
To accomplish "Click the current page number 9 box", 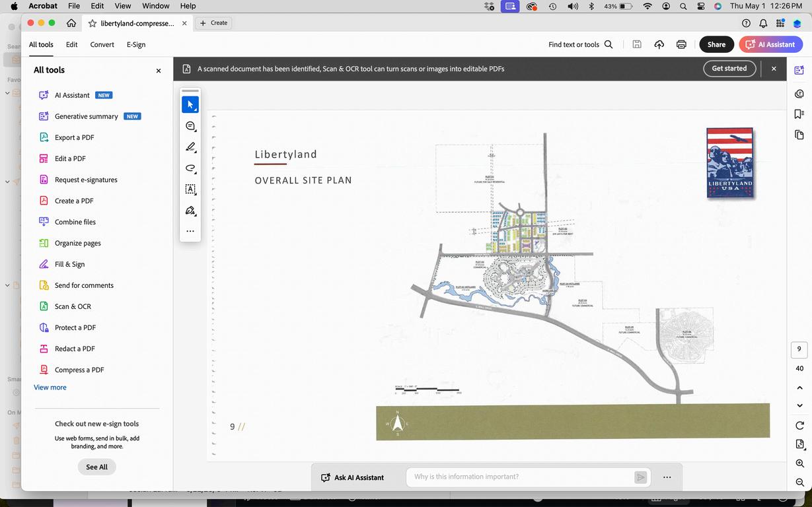I will (x=799, y=349).
